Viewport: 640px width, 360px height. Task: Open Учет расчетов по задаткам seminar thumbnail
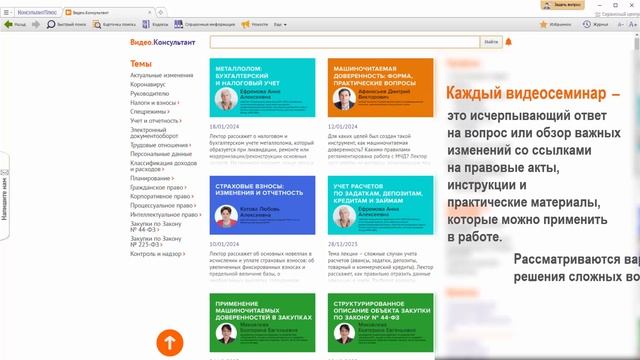[380, 205]
